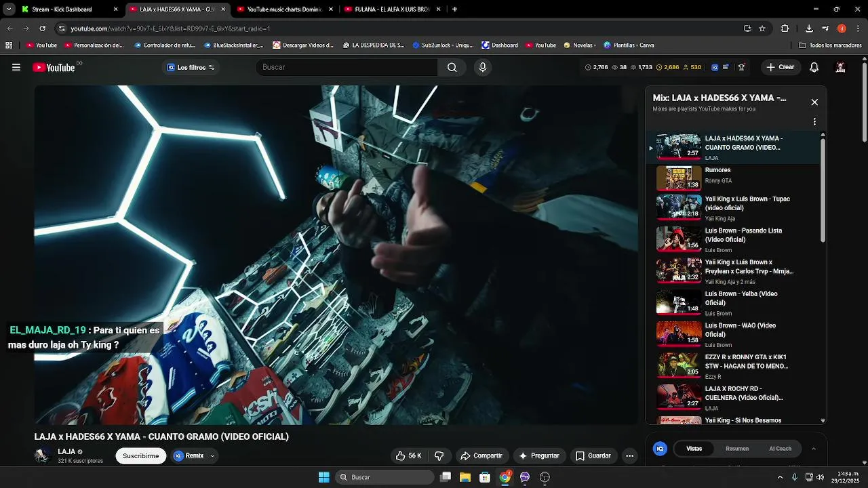Open the Mix playlist three-dot options
The height and width of the screenshot is (488, 868).
pos(814,122)
